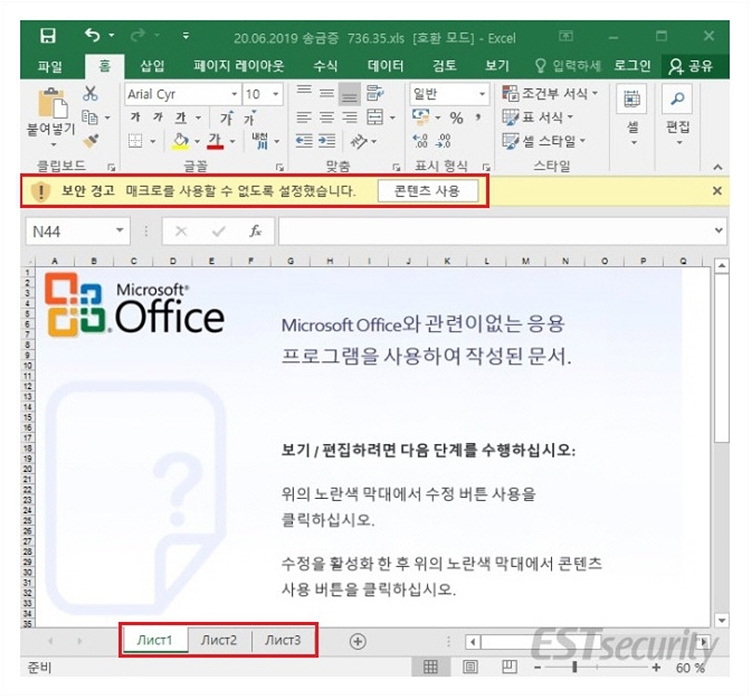750x697 pixels.
Task: Open 셀 스타일 cell styles menu
Action: [x=544, y=141]
